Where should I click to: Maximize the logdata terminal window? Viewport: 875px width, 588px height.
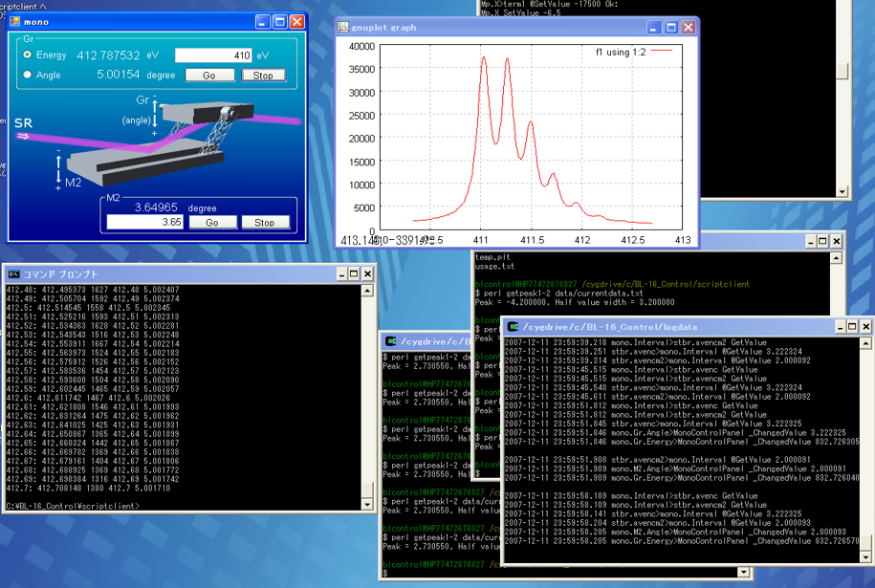click(x=852, y=327)
